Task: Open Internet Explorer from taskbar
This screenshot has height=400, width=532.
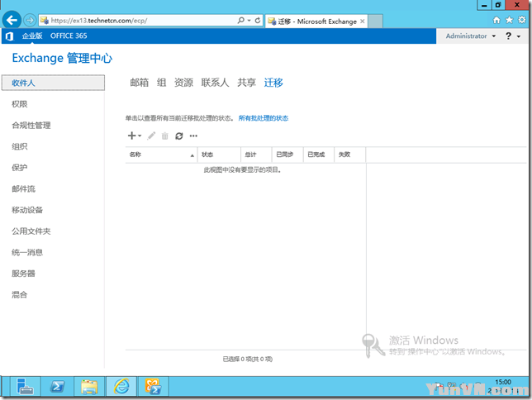Action: (x=121, y=387)
